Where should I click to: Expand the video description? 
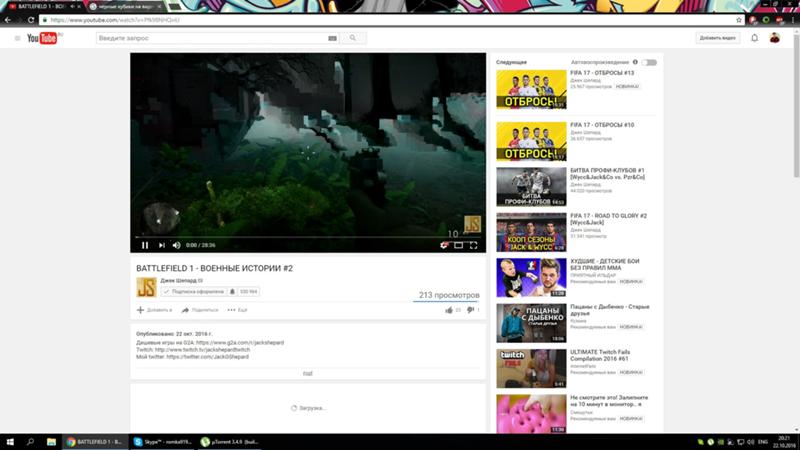tap(308, 373)
